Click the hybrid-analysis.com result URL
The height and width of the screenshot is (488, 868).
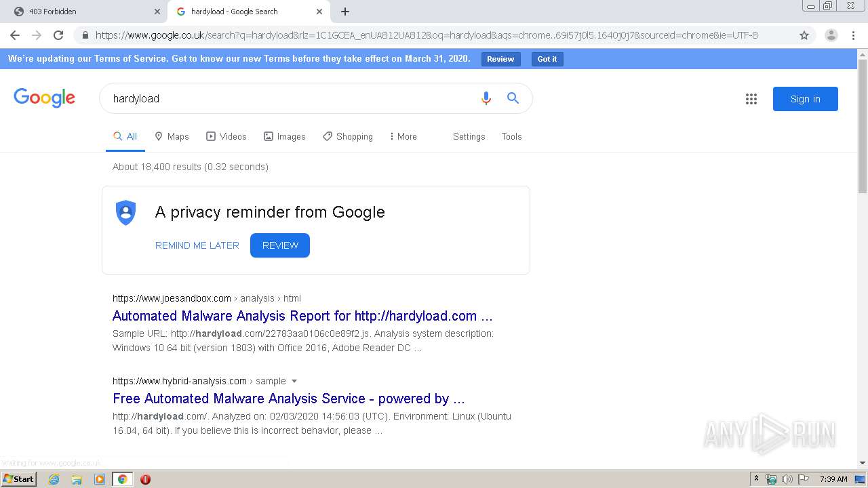click(x=199, y=381)
